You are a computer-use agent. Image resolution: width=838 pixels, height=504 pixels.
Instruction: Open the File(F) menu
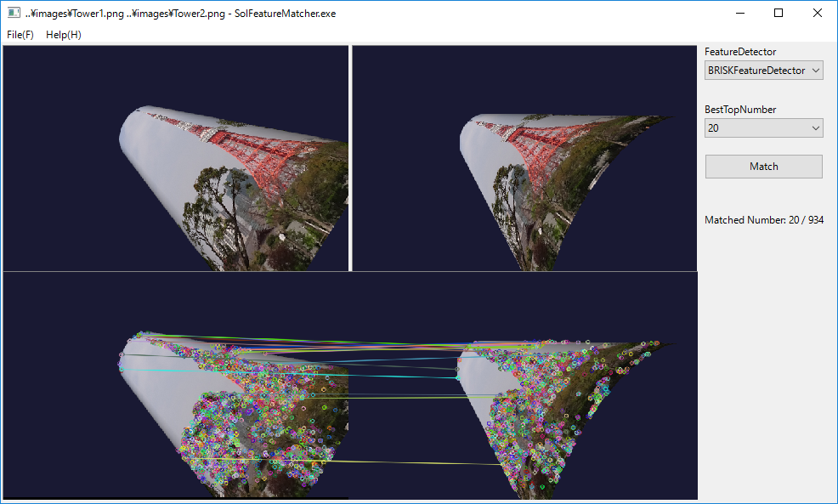point(20,35)
